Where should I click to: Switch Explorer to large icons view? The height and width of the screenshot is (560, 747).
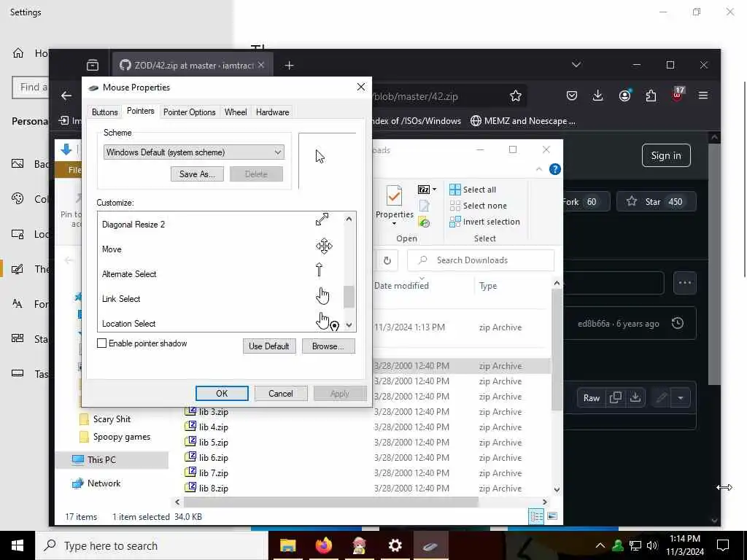[552, 516]
